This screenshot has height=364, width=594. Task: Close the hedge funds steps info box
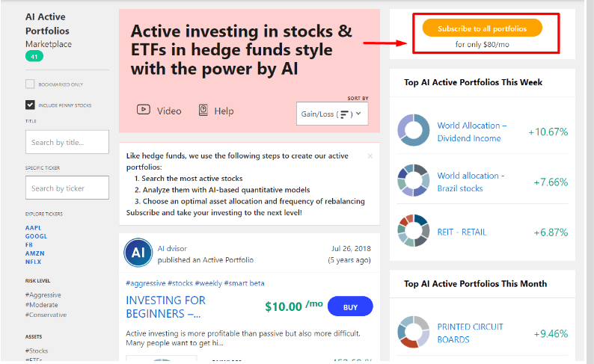[370, 156]
